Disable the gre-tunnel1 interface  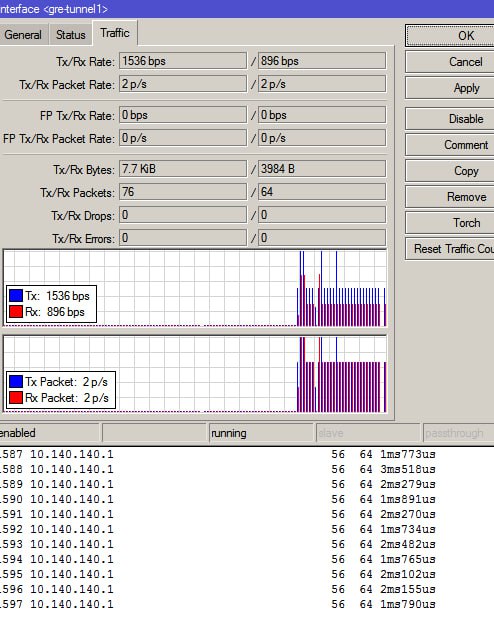coord(450,119)
